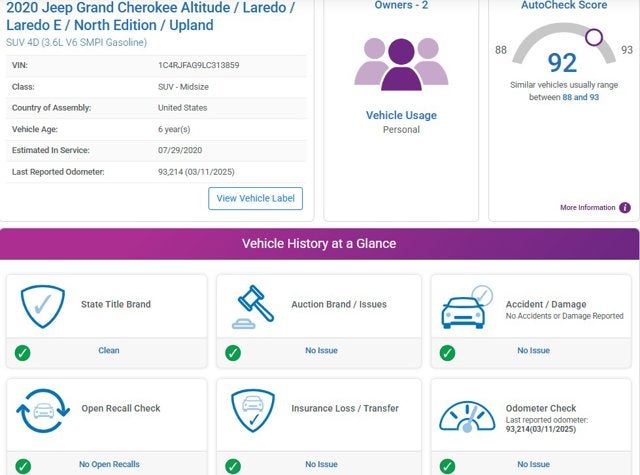Click No Issue under Insurance Loss / Transfer

click(321, 464)
